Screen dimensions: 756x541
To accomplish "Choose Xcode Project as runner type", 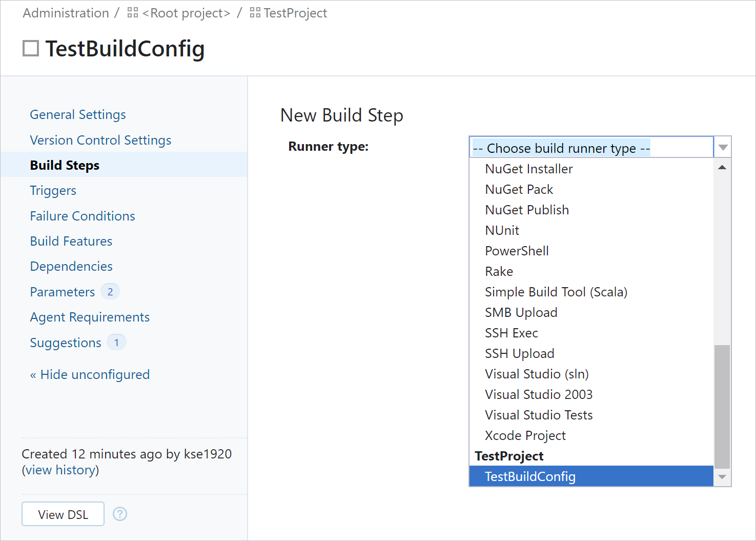I will [x=525, y=435].
